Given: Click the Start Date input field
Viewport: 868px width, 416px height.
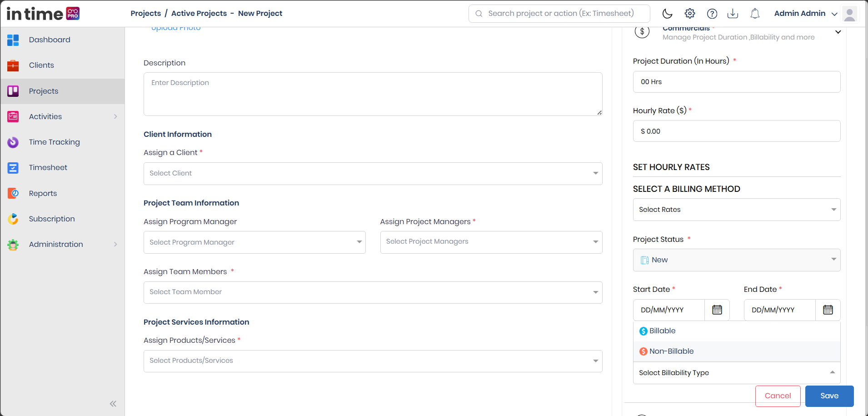Looking at the screenshot, I should coord(669,310).
